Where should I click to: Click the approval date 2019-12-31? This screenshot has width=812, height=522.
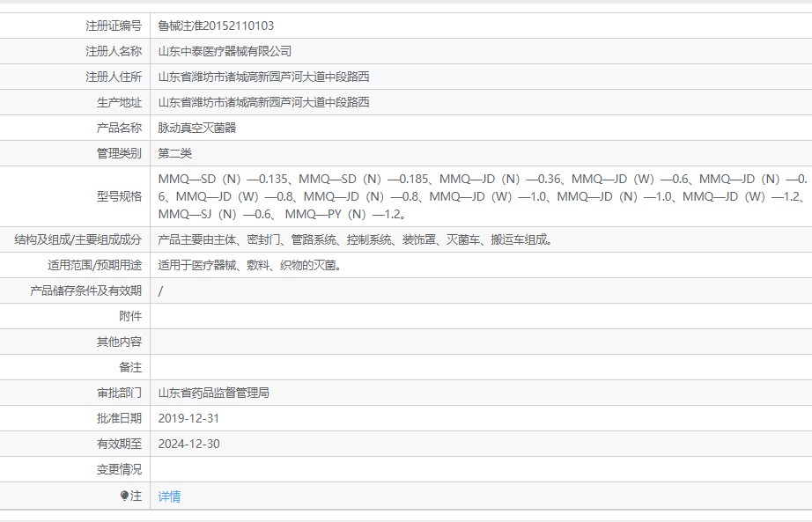click(x=188, y=418)
